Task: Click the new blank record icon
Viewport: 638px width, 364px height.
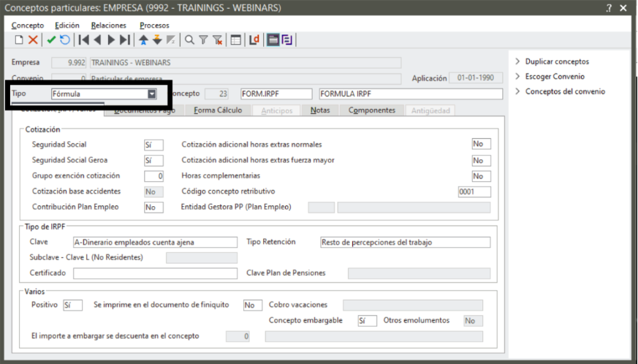Action: click(19, 40)
